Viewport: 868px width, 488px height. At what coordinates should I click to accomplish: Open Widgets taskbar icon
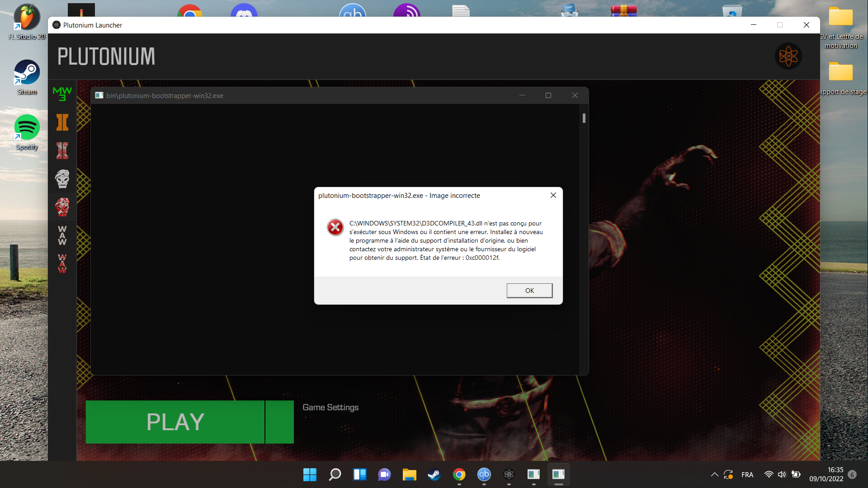[x=359, y=474]
